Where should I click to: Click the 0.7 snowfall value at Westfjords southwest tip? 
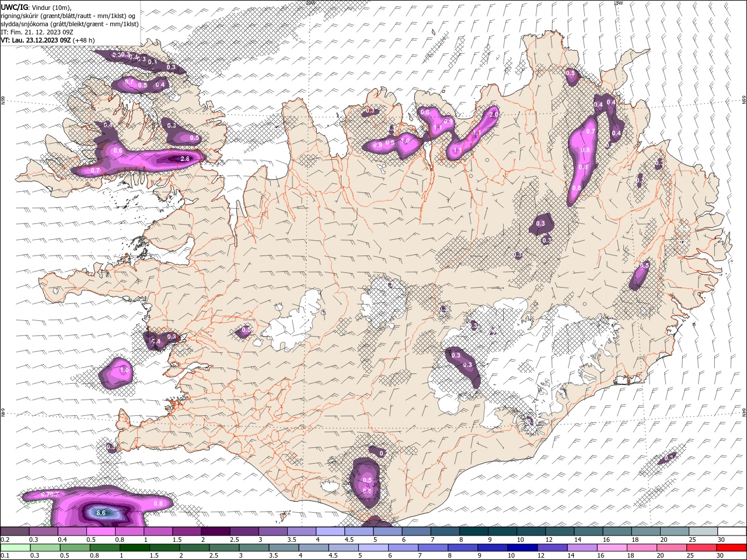coord(96,170)
